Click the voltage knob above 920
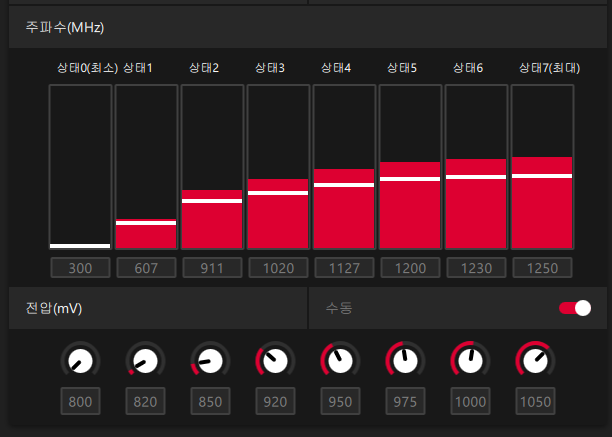The height and width of the screenshot is (437, 612). pos(275,361)
